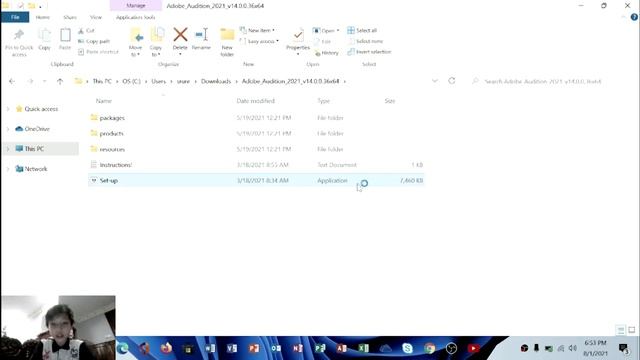Image resolution: width=640 pixels, height=360 pixels.
Task: Click the Pin to Quick access icon
Action: [x=19, y=35]
